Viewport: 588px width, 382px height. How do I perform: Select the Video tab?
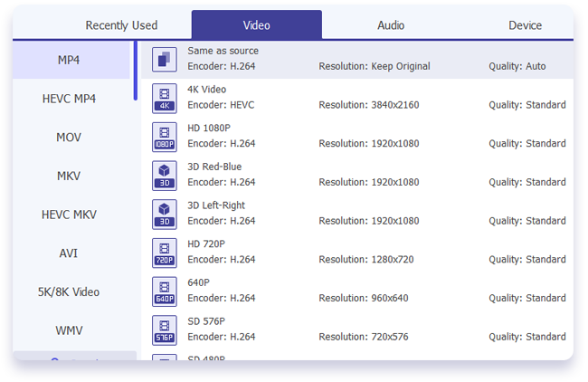[256, 25]
